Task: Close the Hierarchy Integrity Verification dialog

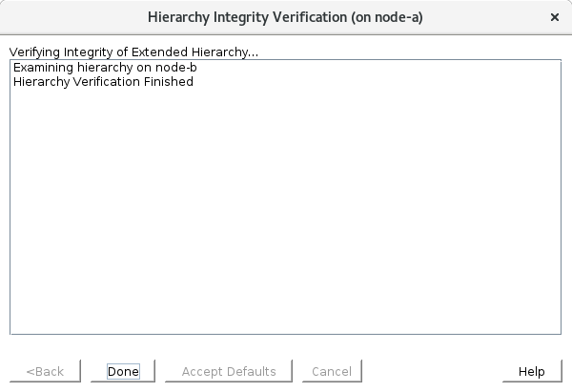Action: point(555,17)
